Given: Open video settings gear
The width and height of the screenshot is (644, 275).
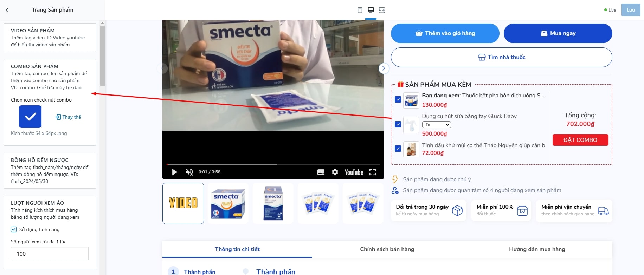Looking at the screenshot, I should click(x=335, y=172).
